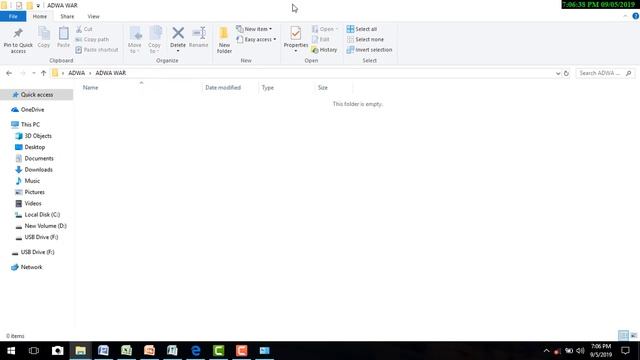Expand the Properties dropdown arrow
This screenshot has width=640, height=360.
point(296,51)
